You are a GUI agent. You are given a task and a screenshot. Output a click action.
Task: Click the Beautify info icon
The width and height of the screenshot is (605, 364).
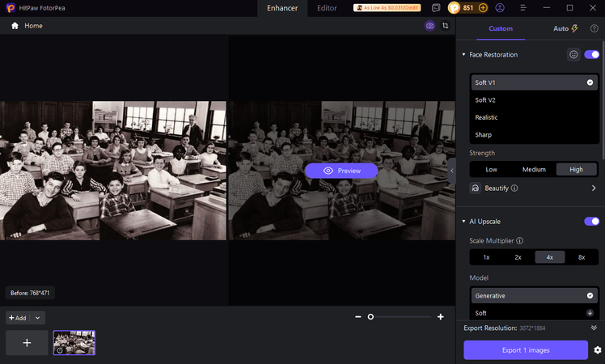point(514,188)
